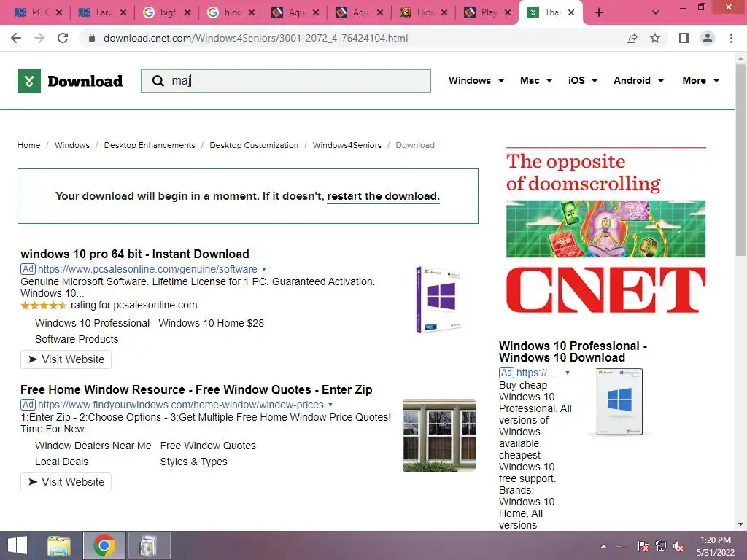The width and height of the screenshot is (747, 560).
Task: Open Chrome three-dot menu
Action: coord(731,38)
